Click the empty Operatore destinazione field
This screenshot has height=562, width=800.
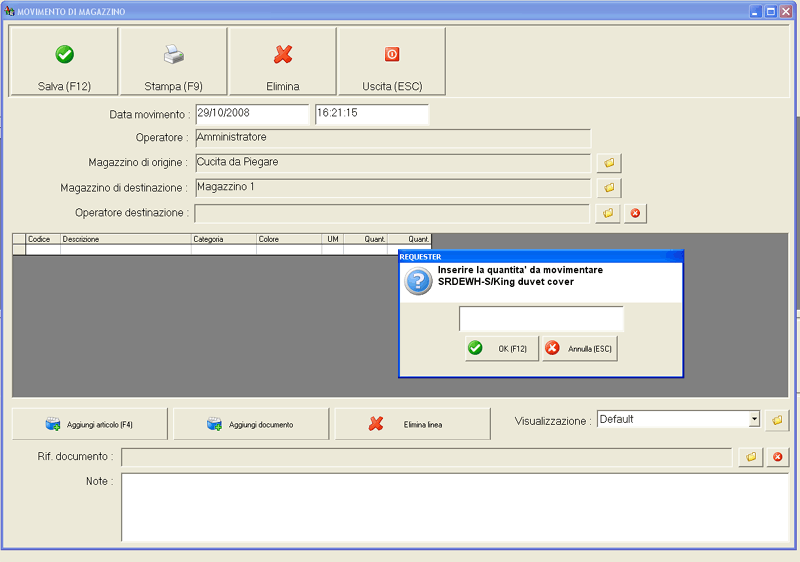(392, 213)
